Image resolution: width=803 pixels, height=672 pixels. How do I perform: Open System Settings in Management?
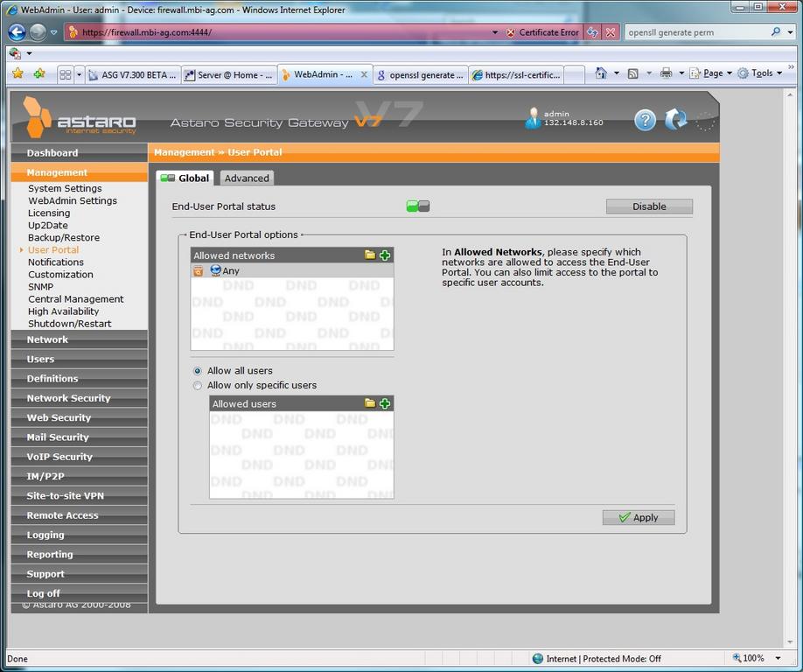tap(65, 188)
